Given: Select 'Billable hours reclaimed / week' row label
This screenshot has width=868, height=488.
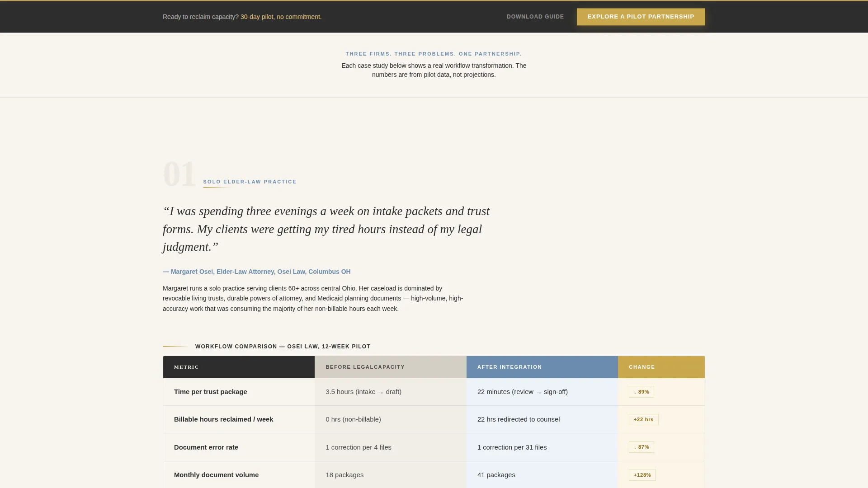Looking at the screenshot, I should point(223,419).
